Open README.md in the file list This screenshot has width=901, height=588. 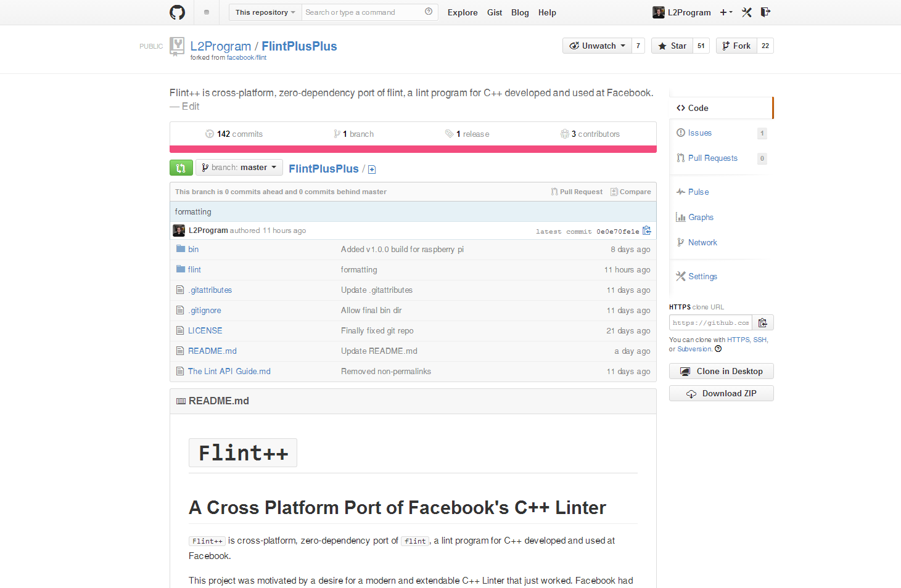[x=212, y=351]
